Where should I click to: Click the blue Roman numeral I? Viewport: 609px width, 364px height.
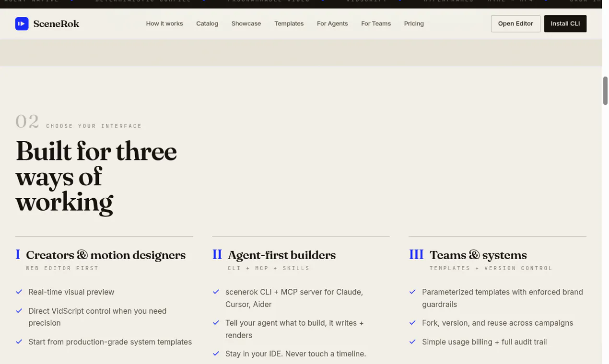coord(18,255)
